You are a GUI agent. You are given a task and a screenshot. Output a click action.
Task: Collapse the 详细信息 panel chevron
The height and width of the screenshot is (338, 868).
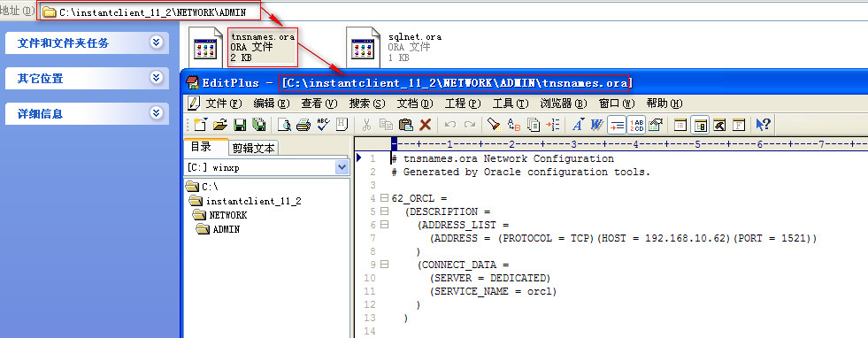tap(157, 113)
